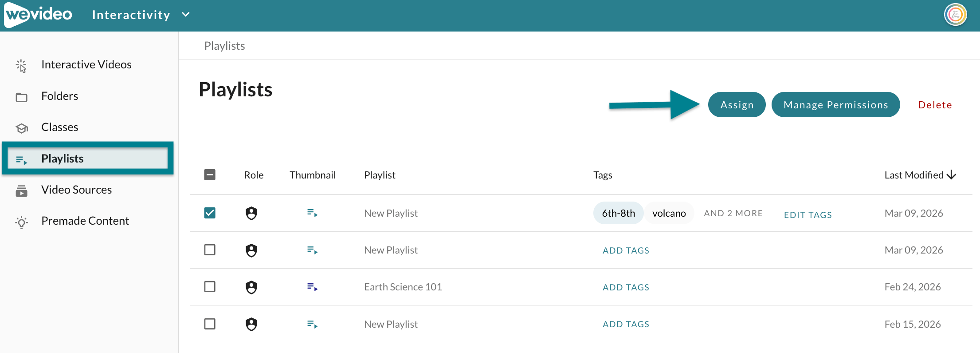Click the Playlist column header
The width and height of the screenshot is (980, 353).
tap(380, 175)
